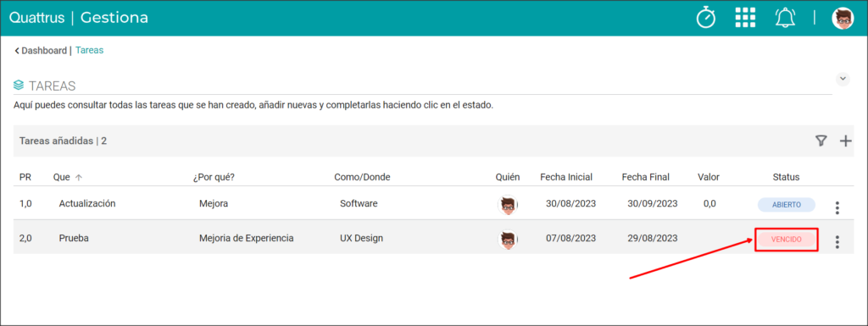Viewport: 868px width, 326px height.
Task: Click the ¿Por qué? column header
Action: (x=213, y=177)
